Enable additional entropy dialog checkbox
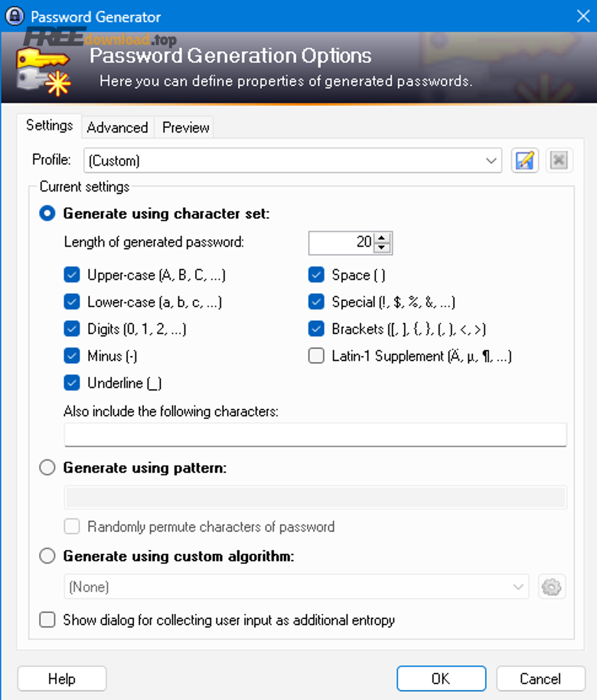Screen dimensions: 597x700 48,620
